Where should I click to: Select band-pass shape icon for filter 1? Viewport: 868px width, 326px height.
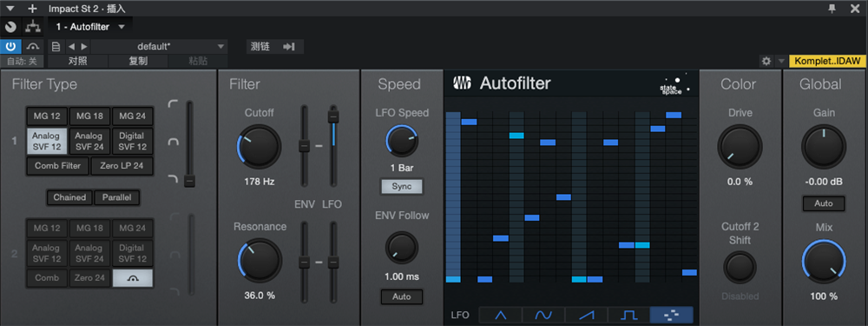(174, 142)
